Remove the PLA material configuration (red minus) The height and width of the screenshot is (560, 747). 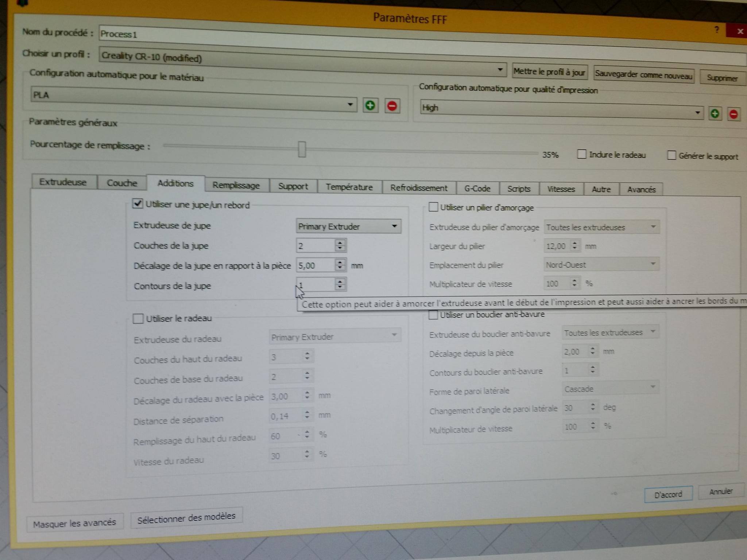click(392, 106)
